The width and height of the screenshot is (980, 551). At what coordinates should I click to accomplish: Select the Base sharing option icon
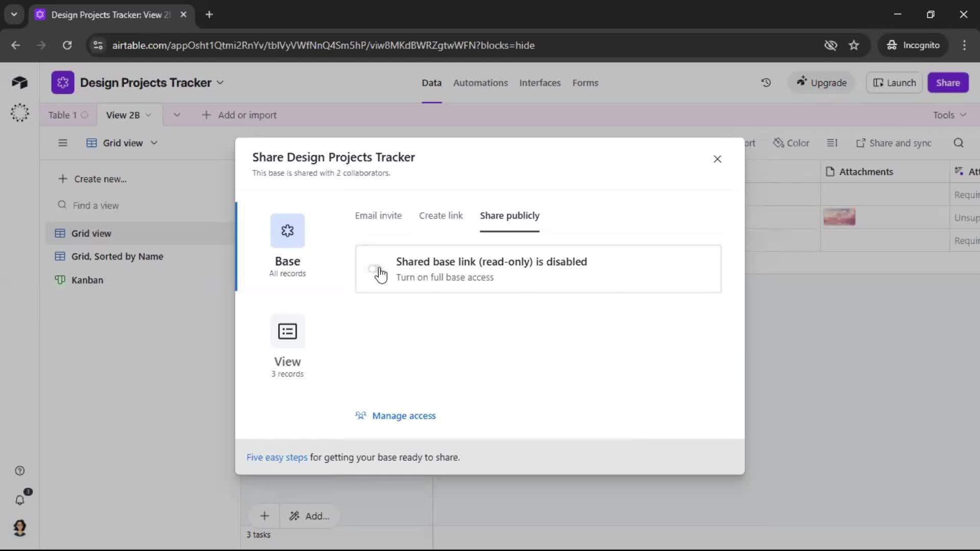[287, 231]
